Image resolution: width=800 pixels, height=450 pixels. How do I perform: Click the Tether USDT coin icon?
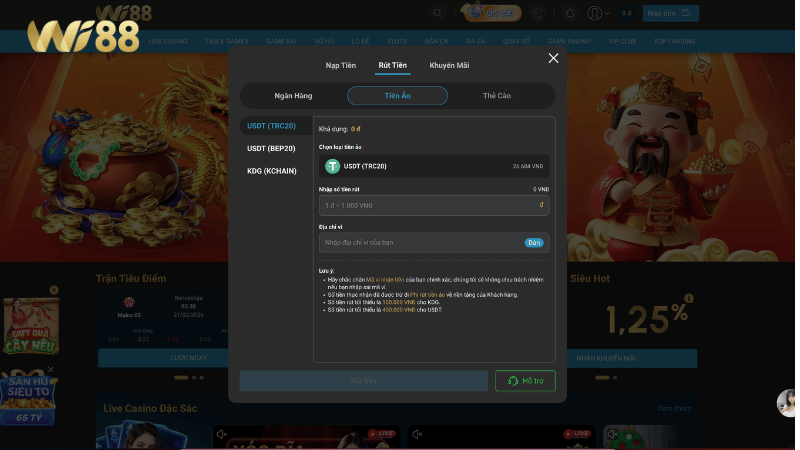click(x=332, y=166)
